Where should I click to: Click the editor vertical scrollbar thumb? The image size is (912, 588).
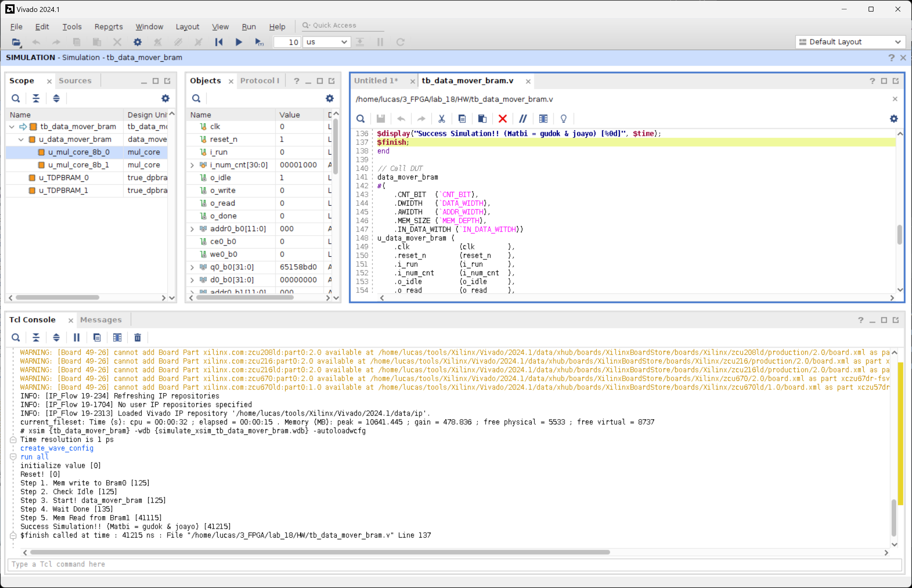[x=900, y=234]
